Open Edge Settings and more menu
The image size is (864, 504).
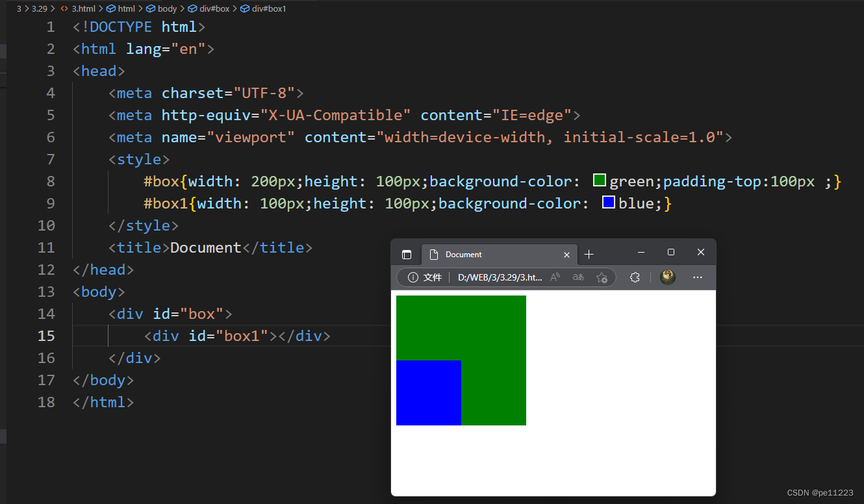(698, 277)
